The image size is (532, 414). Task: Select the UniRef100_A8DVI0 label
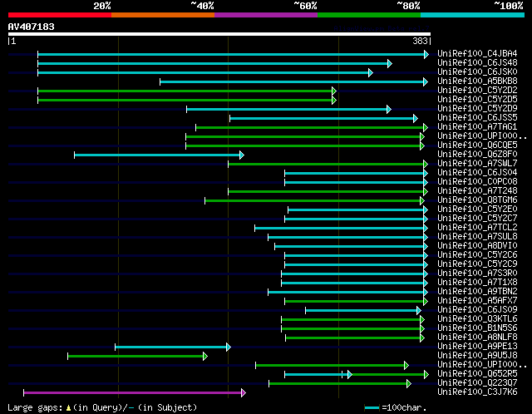[477, 246]
